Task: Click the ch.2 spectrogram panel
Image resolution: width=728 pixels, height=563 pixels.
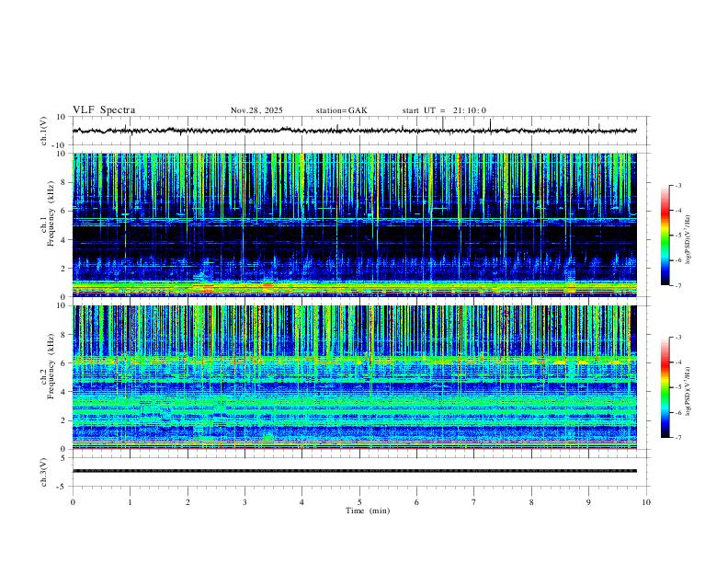Action: click(354, 377)
